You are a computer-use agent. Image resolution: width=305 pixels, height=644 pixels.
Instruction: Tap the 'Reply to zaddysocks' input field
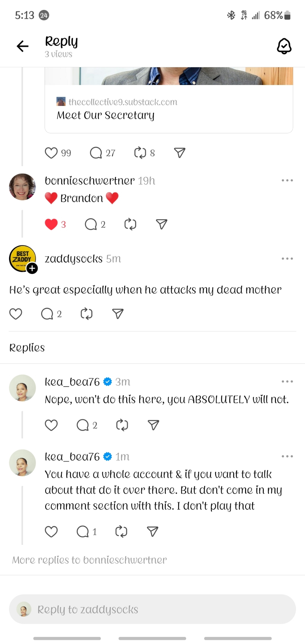click(152, 609)
